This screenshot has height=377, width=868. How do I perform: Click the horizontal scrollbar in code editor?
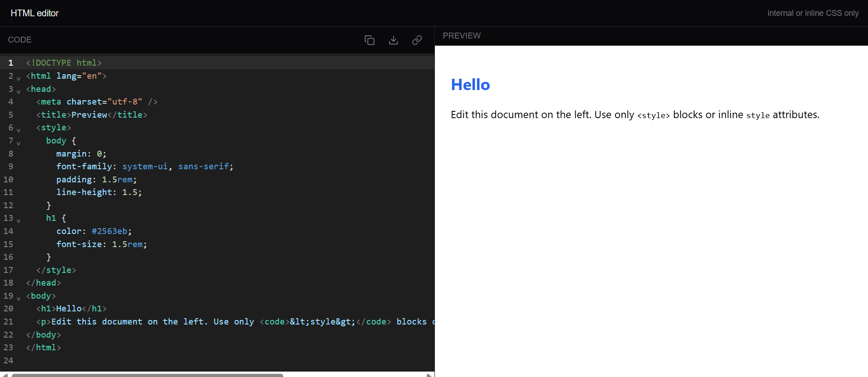(147, 375)
